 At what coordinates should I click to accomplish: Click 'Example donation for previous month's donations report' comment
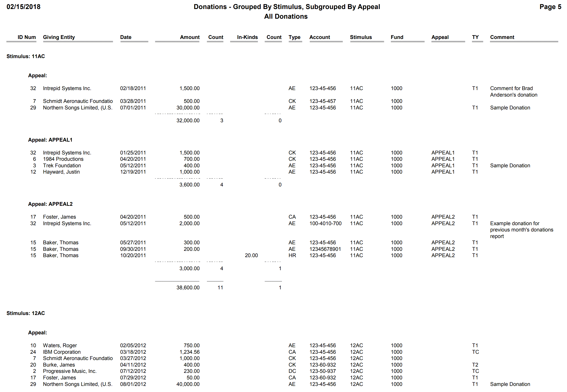(x=522, y=230)
